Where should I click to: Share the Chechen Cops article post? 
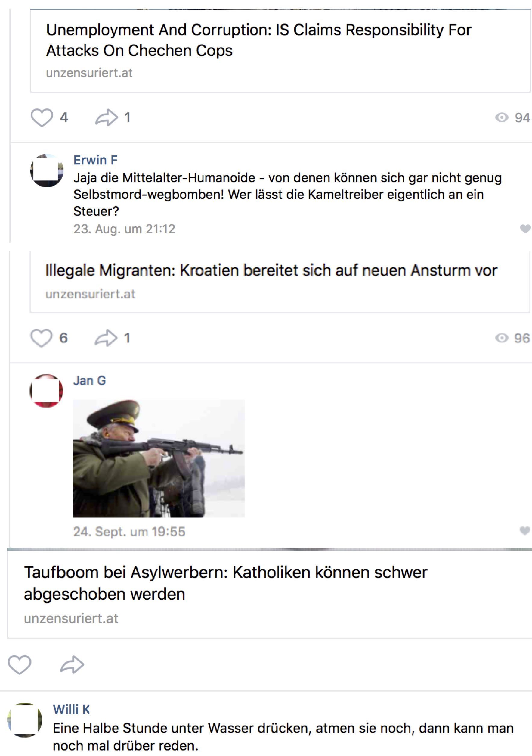[x=107, y=117]
